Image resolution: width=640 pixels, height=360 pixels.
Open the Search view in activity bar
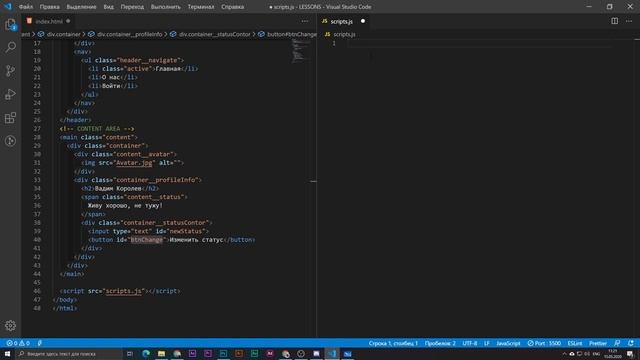pyautogui.click(x=11, y=47)
